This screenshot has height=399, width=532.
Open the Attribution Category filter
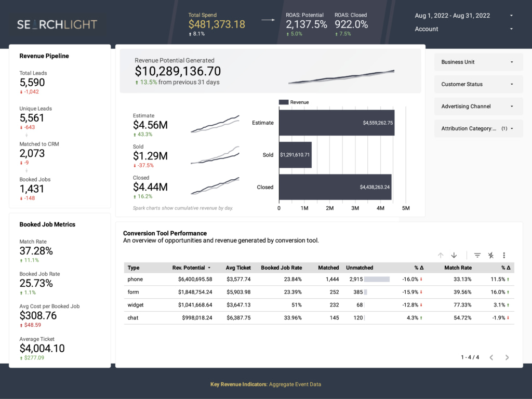[x=478, y=128]
